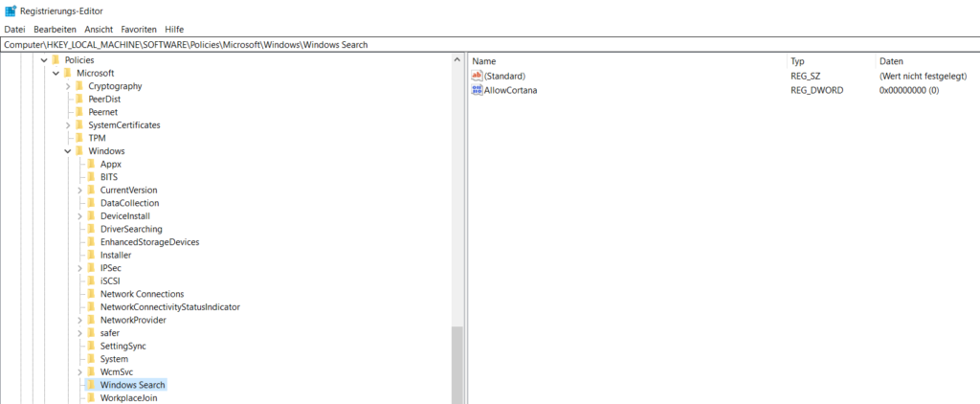Select the safer key label
Screen dimensions: 980x404
tap(109, 333)
